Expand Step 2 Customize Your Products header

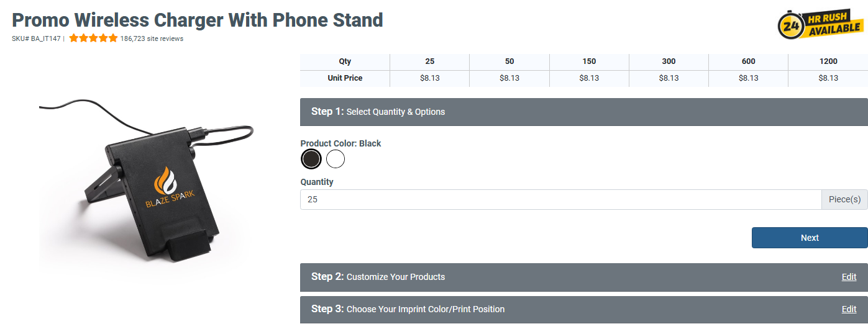coord(559,277)
